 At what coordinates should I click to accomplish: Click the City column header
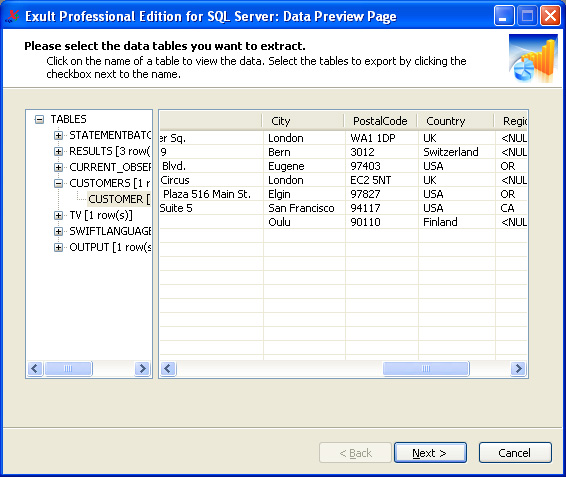(304, 121)
